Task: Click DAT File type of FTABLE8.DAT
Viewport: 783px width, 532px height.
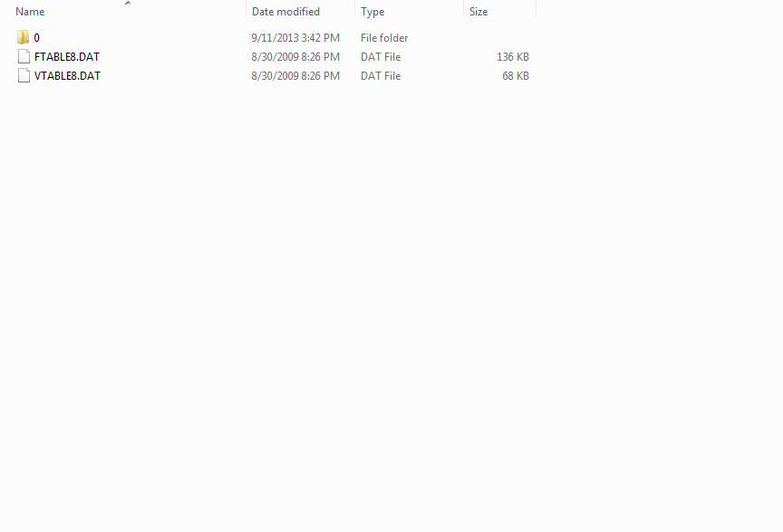Action: point(381,57)
